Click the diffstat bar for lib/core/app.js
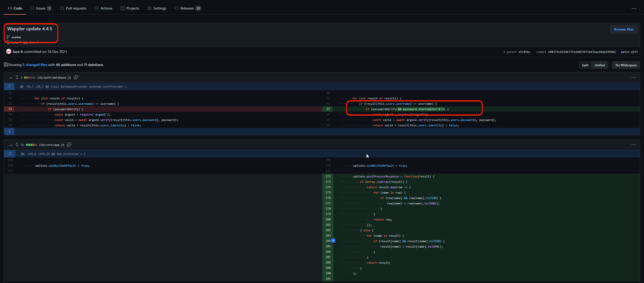 click(x=31, y=145)
